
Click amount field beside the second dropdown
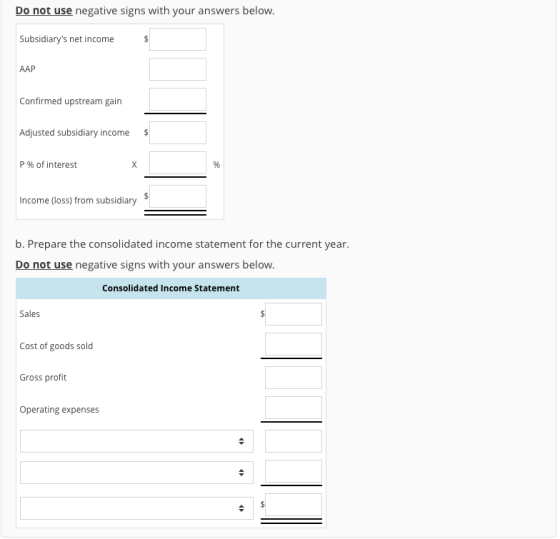click(294, 472)
